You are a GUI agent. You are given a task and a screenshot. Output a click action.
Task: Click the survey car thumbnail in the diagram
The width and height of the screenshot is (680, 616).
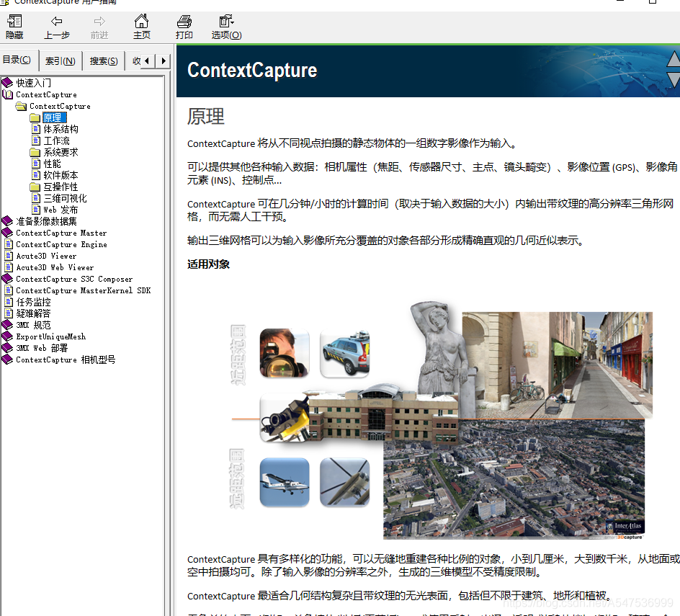tap(344, 353)
